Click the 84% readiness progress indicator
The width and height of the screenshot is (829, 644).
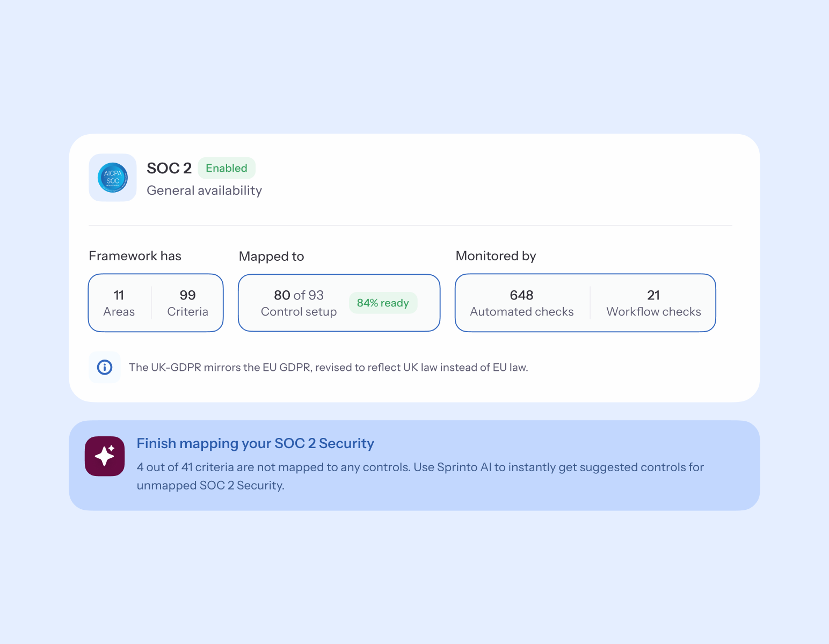coord(383,303)
